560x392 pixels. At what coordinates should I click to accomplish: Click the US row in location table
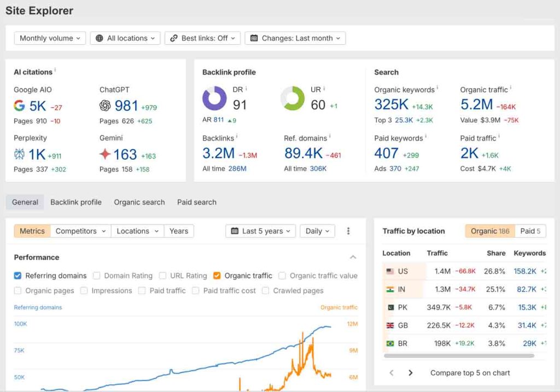[x=403, y=271]
